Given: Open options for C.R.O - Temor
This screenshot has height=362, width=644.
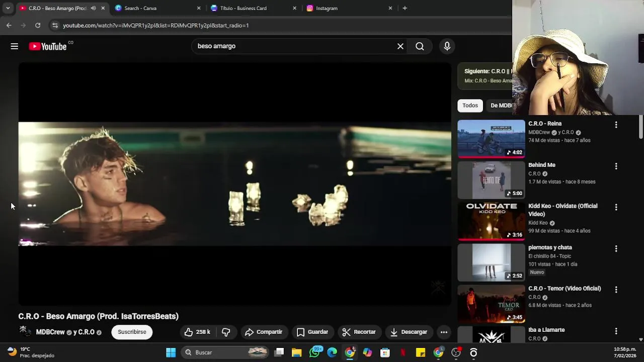Looking at the screenshot, I should click(616, 290).
